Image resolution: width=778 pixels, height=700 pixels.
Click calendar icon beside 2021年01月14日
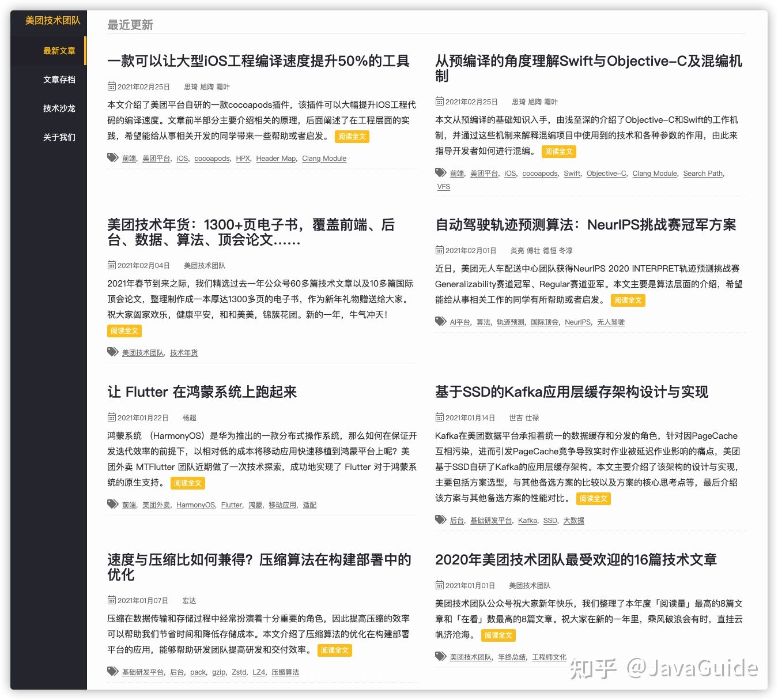click(x=440, y=417)
